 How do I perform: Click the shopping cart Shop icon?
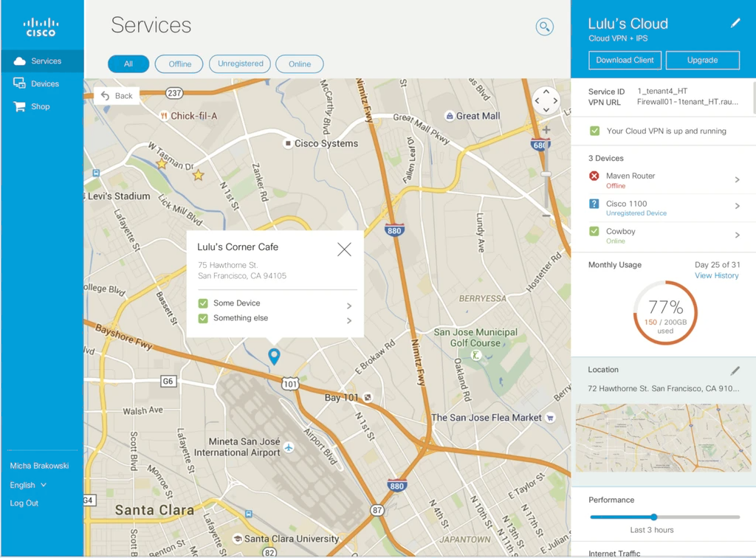[19, 106]
